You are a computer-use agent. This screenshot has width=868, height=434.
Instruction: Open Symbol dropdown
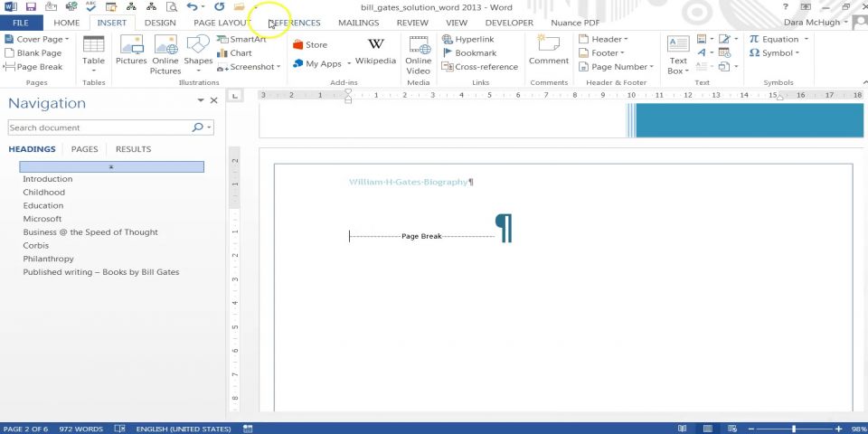pos(775,53)
